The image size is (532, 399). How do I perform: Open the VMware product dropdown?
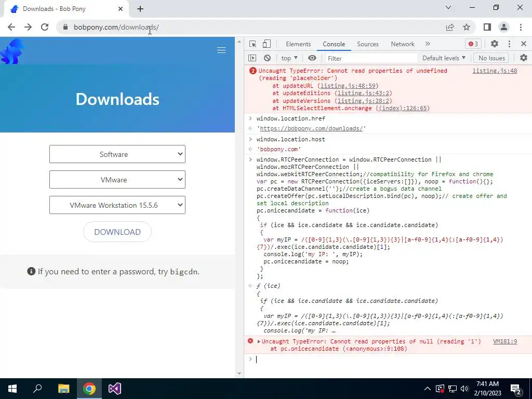(x=117, y=179)
